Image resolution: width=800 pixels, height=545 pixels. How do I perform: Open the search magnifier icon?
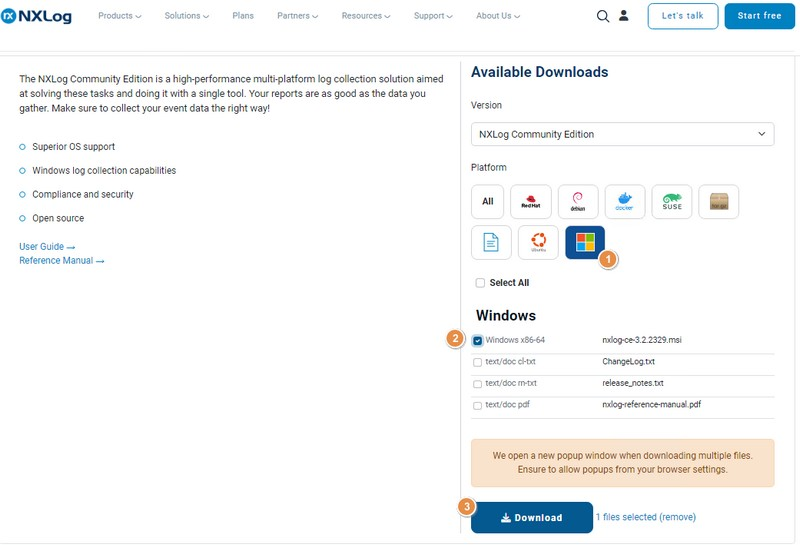pos(602,16)
